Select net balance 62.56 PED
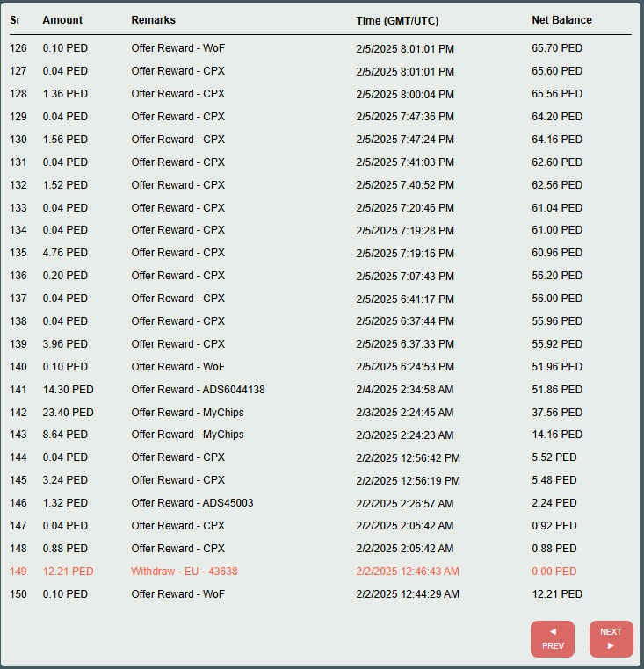Viewport: 644px width, 669px height. point(557,185)
